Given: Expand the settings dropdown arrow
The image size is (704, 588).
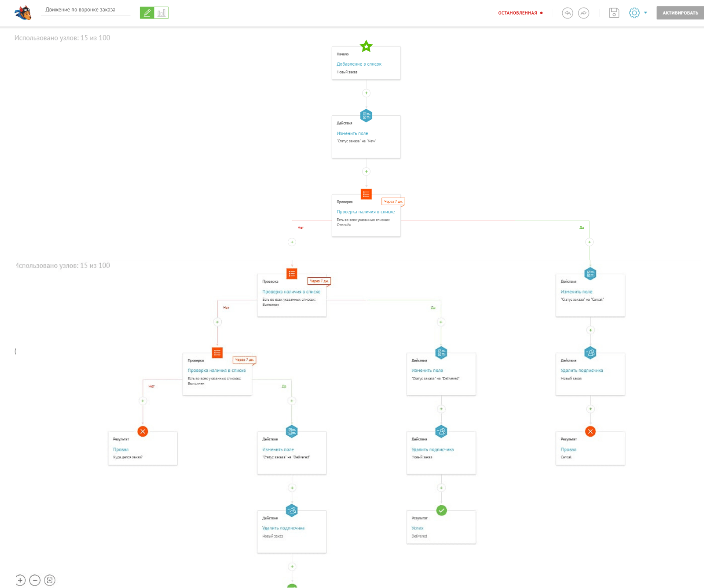Looking at the screenshot, I should point(645,13).
